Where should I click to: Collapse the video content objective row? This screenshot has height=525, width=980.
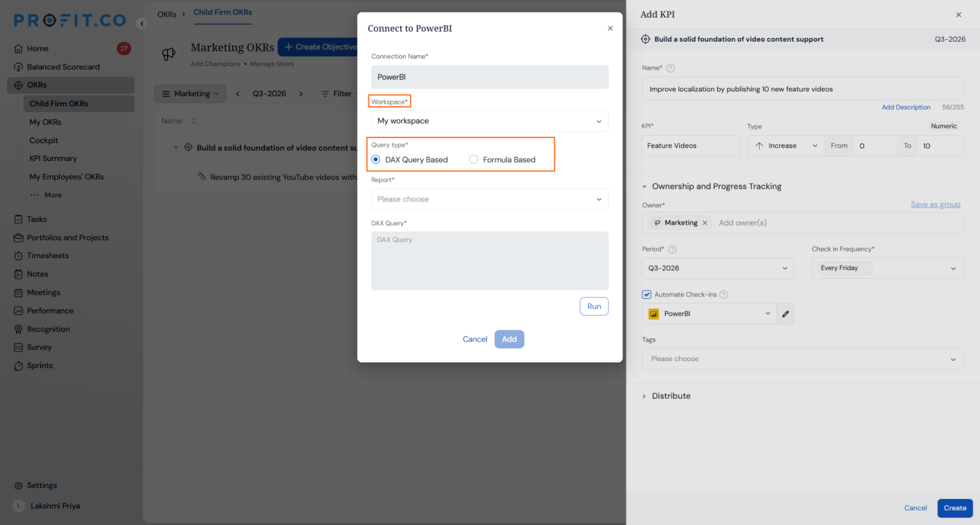(x=176, y=148)
